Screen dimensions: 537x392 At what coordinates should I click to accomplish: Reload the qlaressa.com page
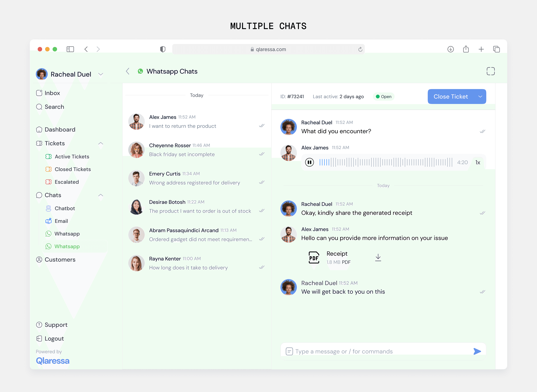(x=360, y=49)
